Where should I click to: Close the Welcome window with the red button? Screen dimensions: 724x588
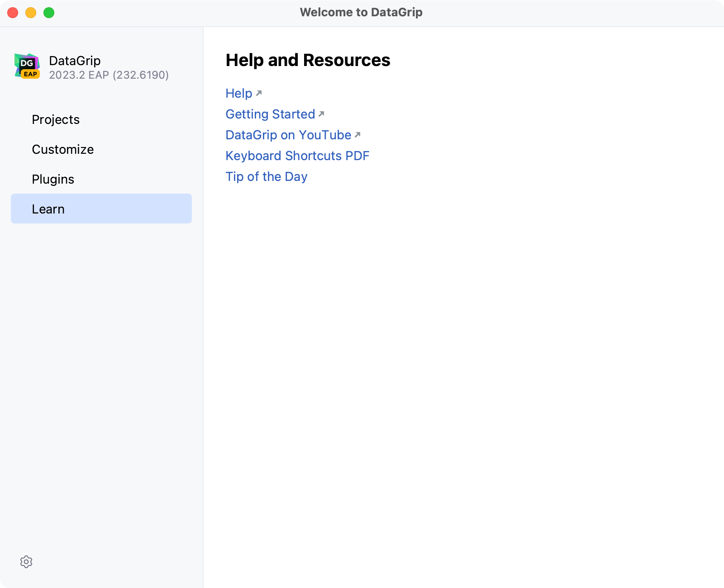coord(13,13)
